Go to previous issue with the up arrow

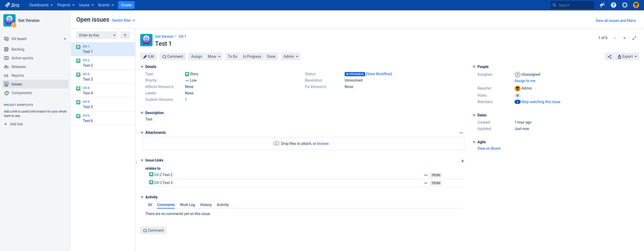coord(615,38)
